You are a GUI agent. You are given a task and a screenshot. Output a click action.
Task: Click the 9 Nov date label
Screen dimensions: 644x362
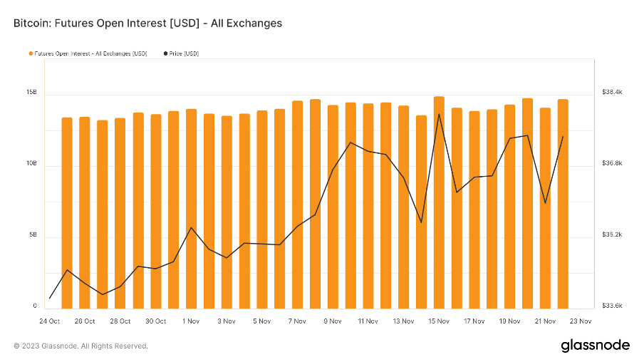click(x=333, y=321)
